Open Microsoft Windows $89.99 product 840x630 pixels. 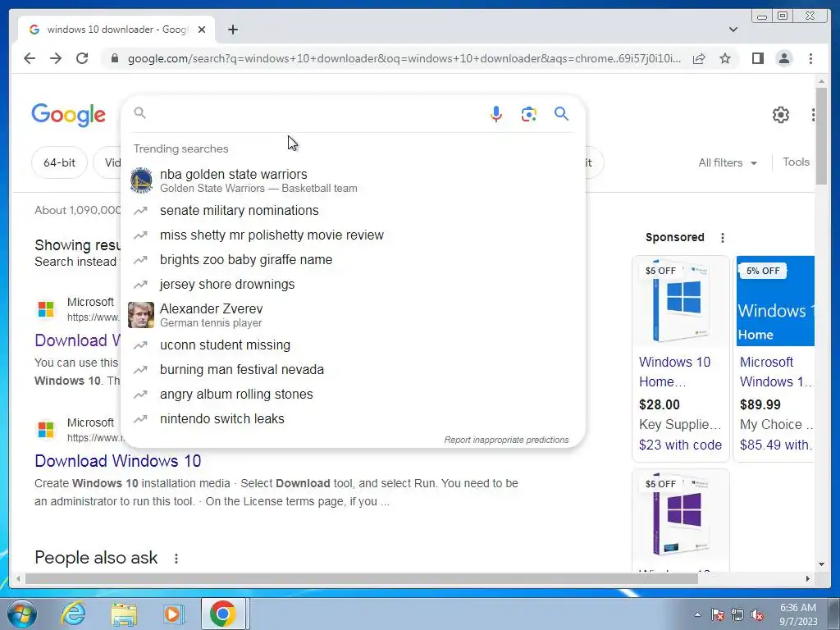pos(777,372)
